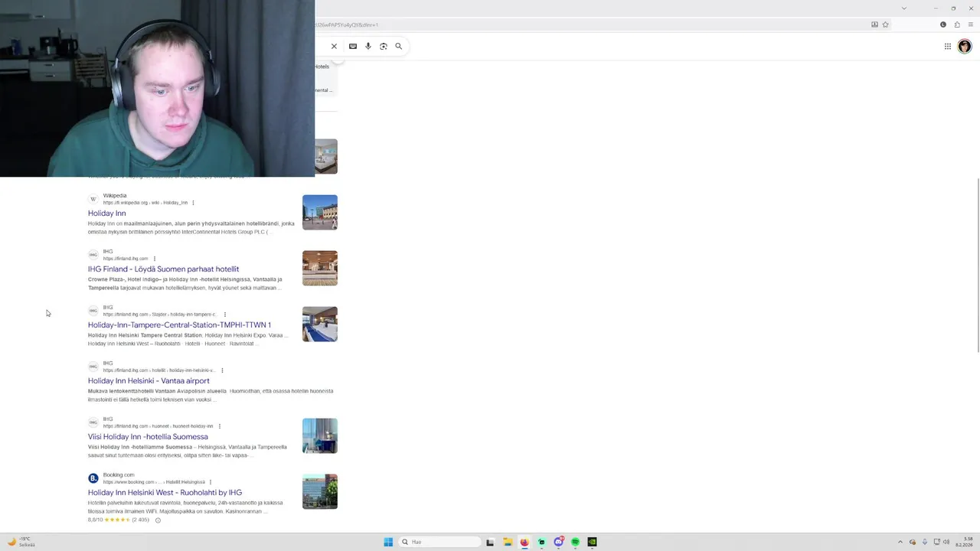Open the Google account avatar menu
Screen dimensions: 980x551
pos(965,46)
